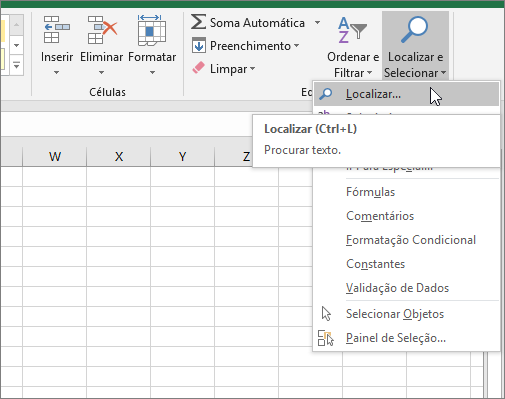Screen dimensions: 505x399
Task: Click the Soma Automática button label
Action: (257, 23)
